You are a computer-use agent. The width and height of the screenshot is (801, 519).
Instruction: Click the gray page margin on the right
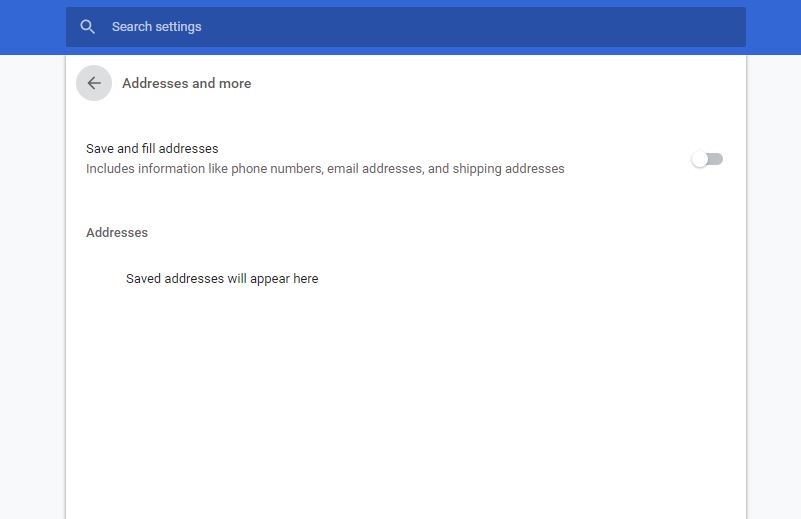[773, 300]
